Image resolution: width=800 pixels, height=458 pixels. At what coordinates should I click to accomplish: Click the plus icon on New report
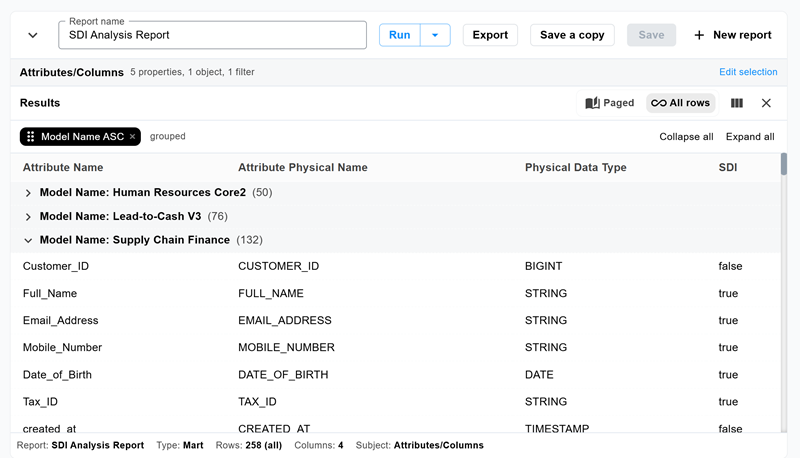[699, 35]
